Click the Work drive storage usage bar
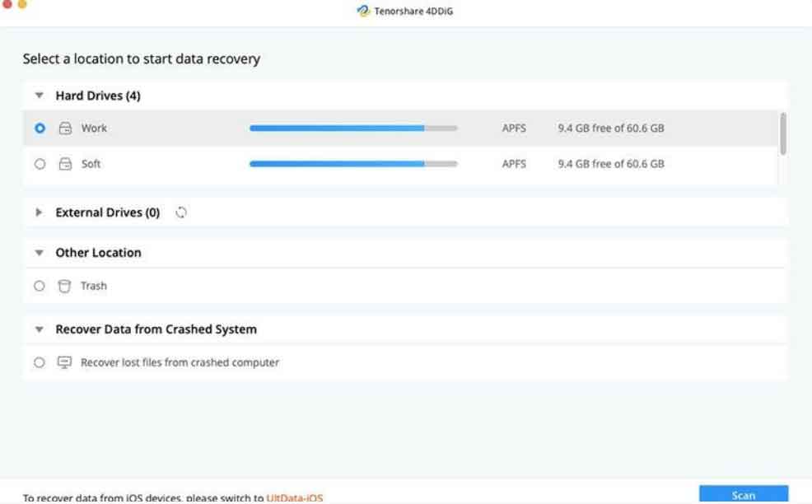 pos(353,128)
